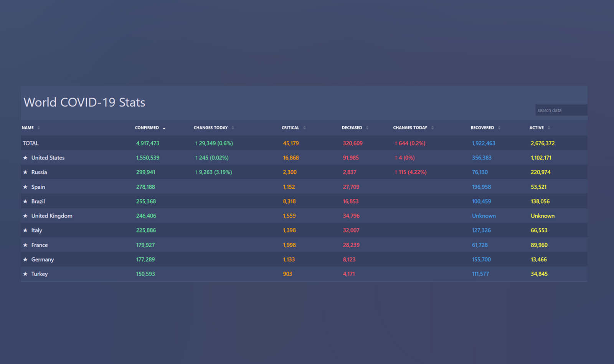Click the star icon beside United States
The height and width of the screenshot is (364, 614).
click(x=25, y=158)
